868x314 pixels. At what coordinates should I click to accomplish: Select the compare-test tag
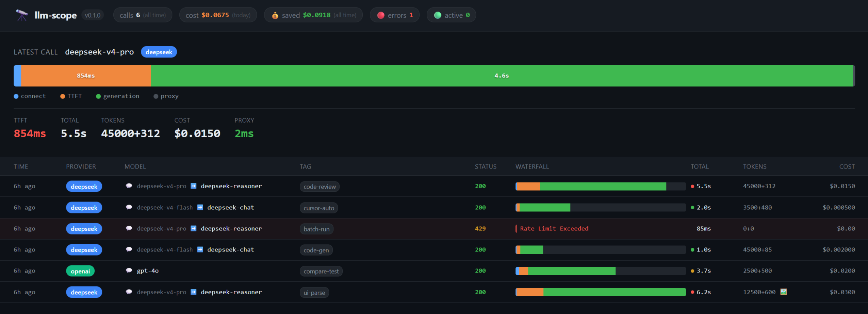tap(321, 271)
